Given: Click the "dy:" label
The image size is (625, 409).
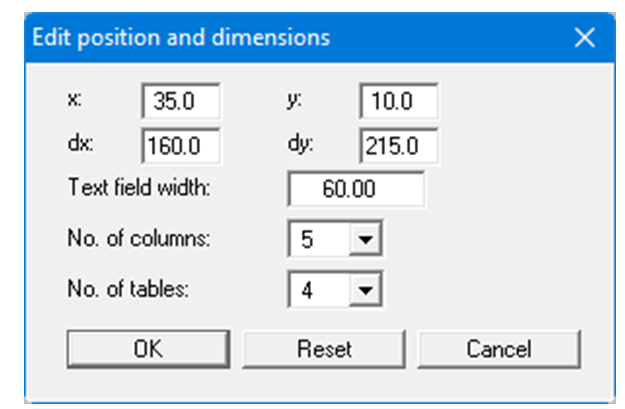Looking at the screenshot, I should point(301,143).
